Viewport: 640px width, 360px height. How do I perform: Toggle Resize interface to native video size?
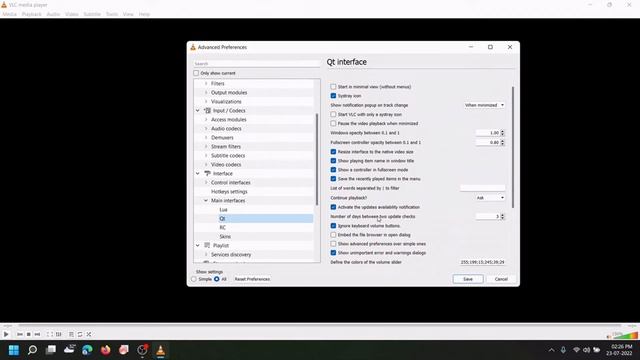(x=333, y=152)
